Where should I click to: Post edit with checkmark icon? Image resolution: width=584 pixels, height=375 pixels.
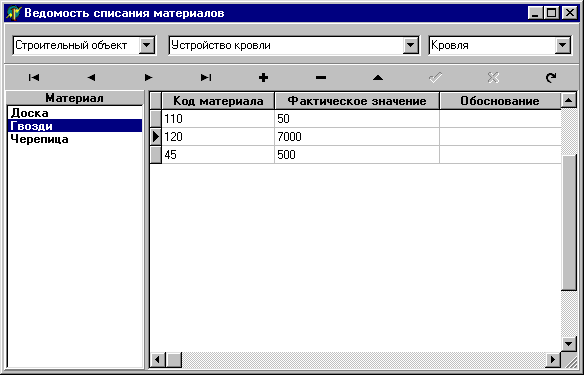[435, 77]
